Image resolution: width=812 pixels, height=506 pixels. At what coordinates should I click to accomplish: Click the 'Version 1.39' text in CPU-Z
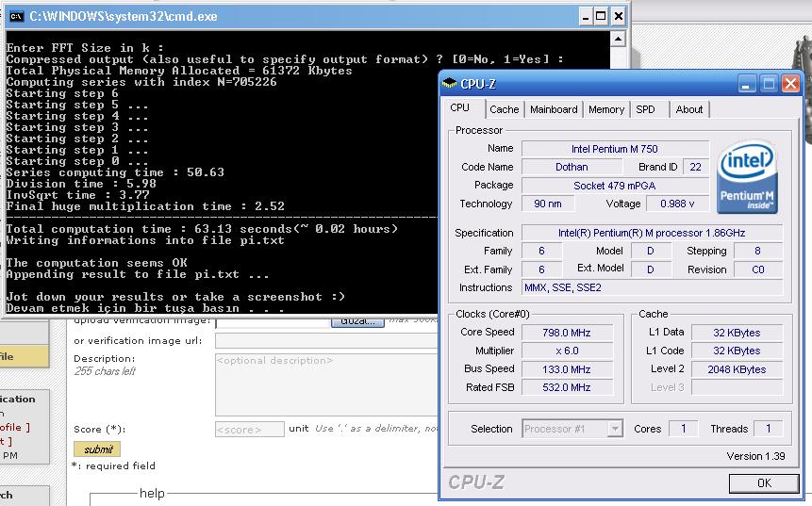pos(755,456)
